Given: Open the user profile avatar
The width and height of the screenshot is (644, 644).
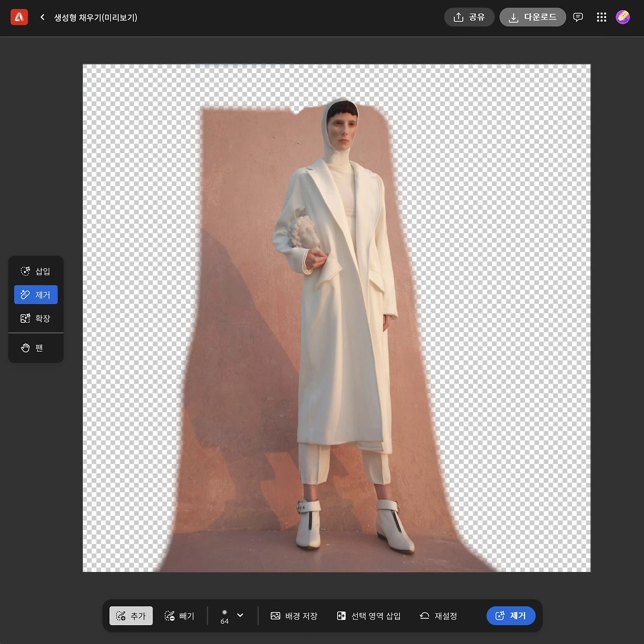Looking at the screenshot, I should (623, 17).
